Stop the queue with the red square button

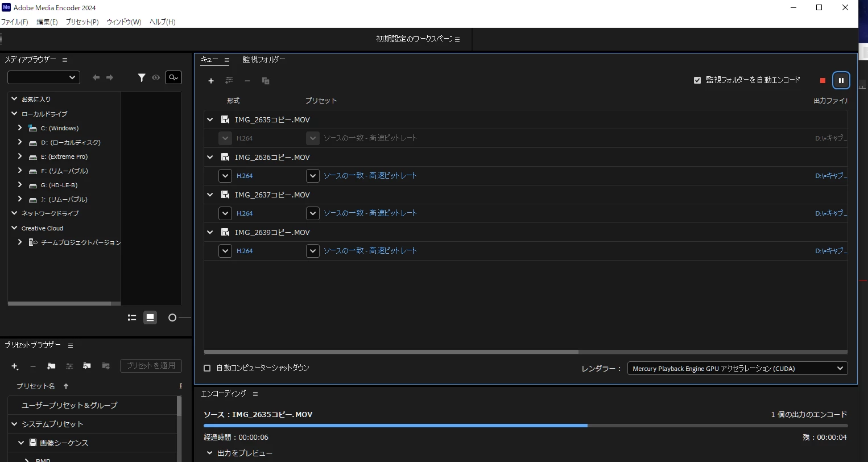(822, 81)
